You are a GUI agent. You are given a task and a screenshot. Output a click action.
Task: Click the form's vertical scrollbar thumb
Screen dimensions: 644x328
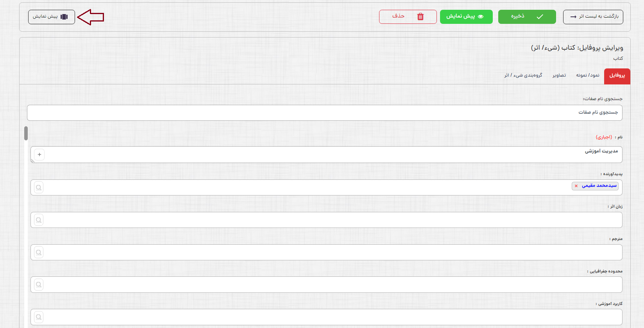point(26,133)
